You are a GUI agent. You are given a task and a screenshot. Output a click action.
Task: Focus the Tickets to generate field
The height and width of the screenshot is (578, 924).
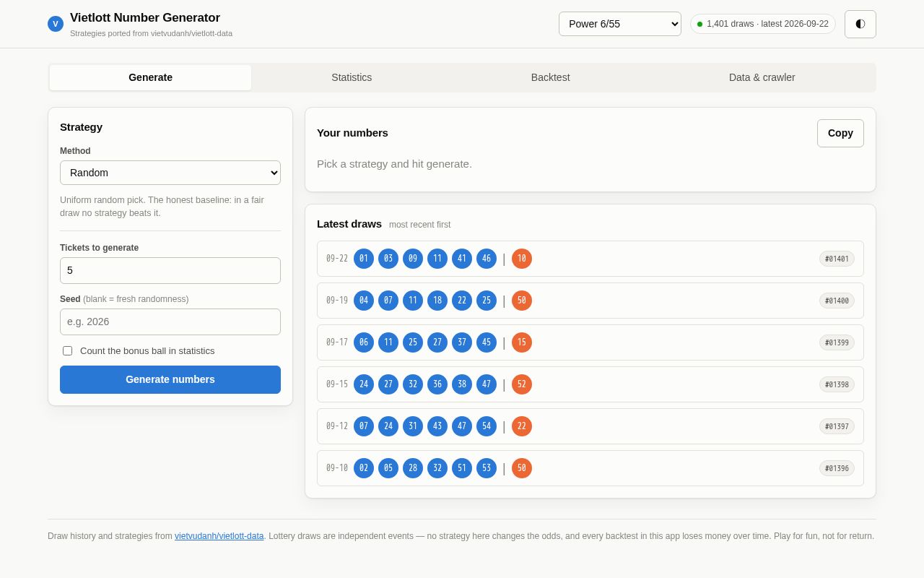coord(170,270)
